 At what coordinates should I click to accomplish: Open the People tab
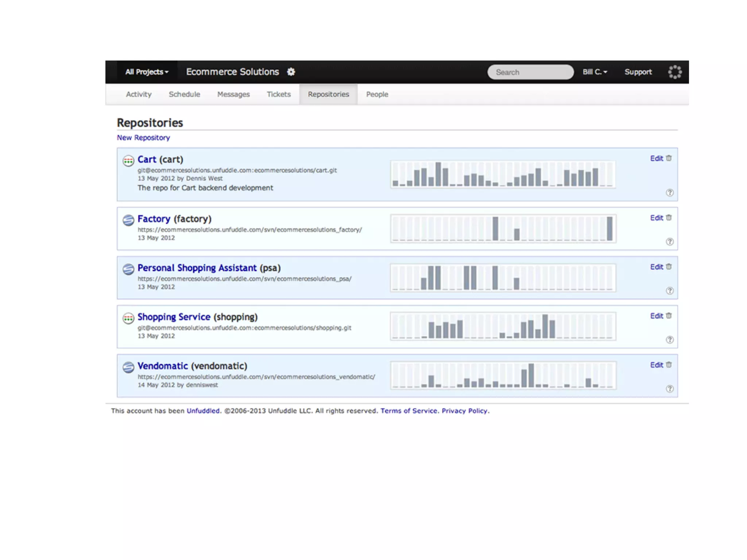click(x=377, y=94)
